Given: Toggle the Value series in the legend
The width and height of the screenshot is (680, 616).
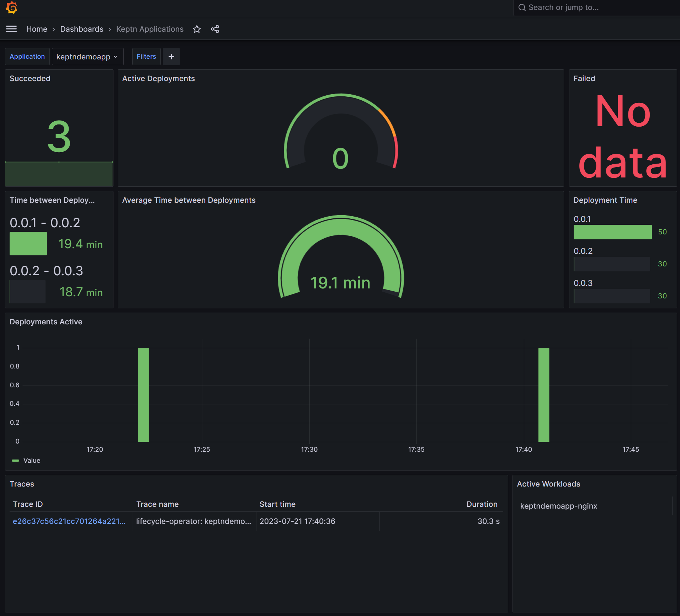Looking at the screenshot, I should (32, 460).
